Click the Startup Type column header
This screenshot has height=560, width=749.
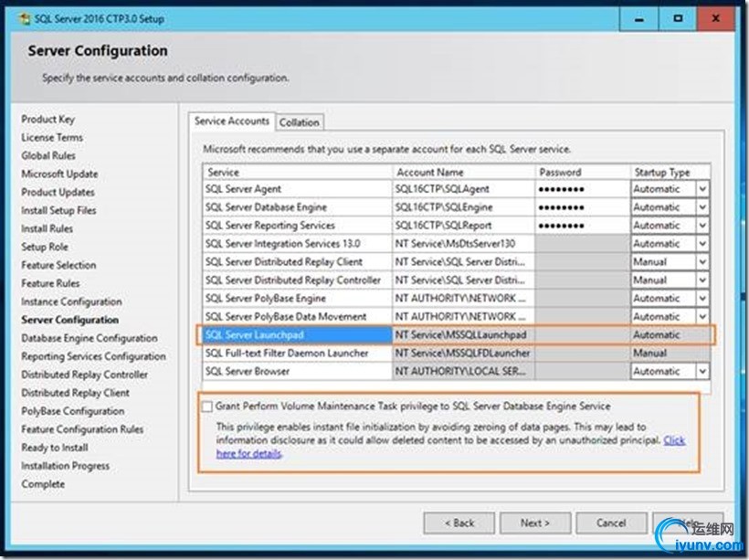coord(669,172)
